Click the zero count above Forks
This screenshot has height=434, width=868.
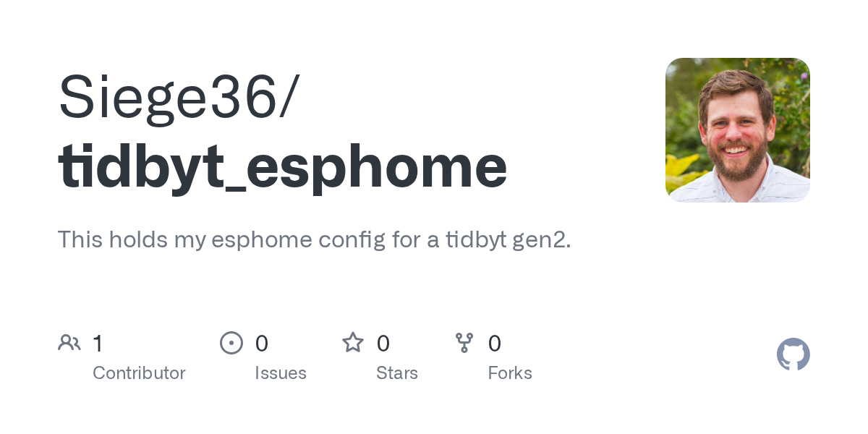click(x=495, y=344)
